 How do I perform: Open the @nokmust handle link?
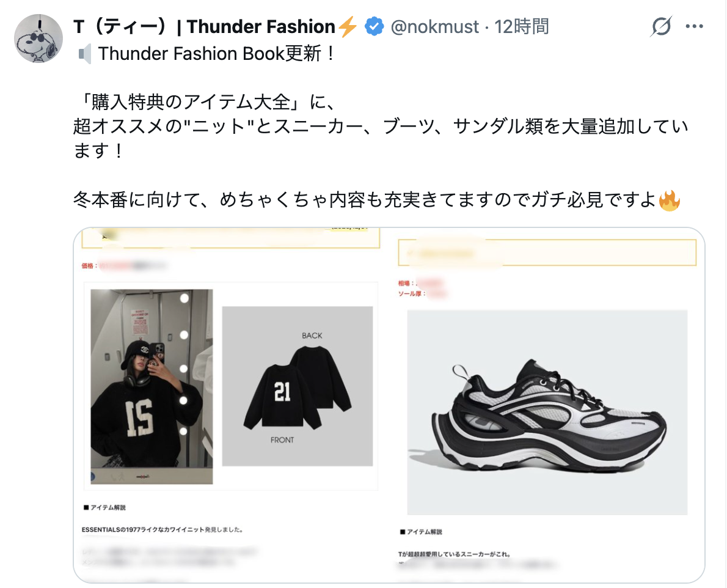(x=434, y=27)
